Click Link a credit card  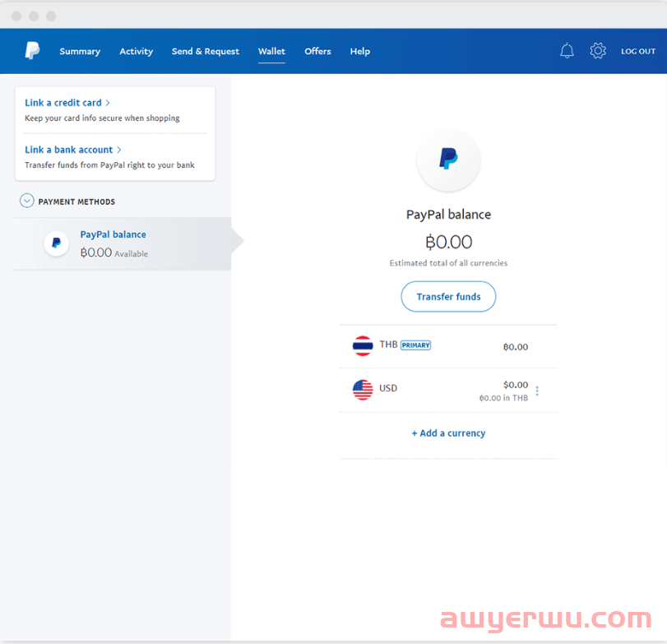click(x=67, y=103)
